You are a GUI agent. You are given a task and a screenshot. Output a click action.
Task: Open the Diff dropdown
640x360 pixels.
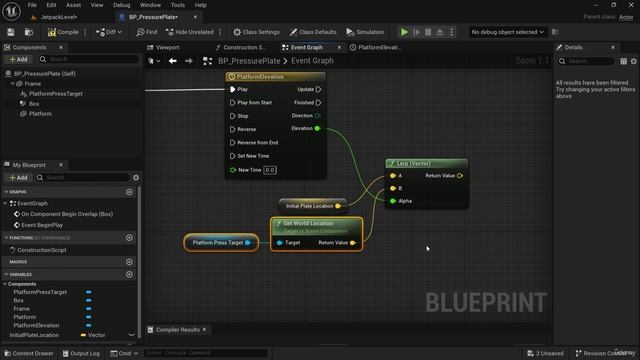tap(109, 32)
